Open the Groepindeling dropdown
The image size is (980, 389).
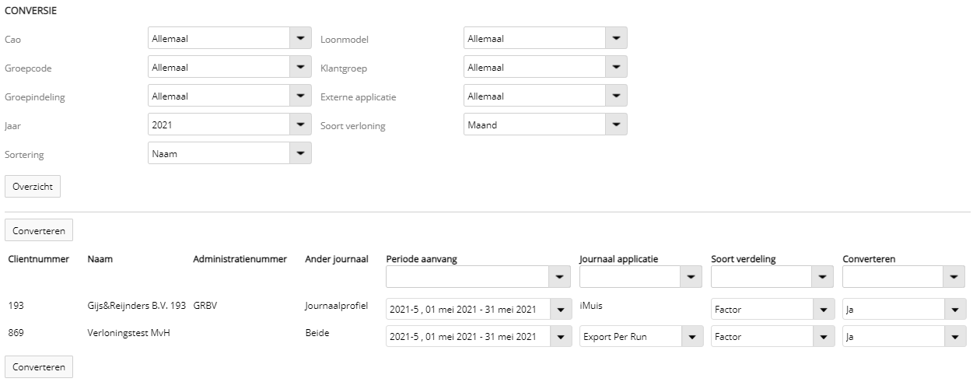point(229,96)
